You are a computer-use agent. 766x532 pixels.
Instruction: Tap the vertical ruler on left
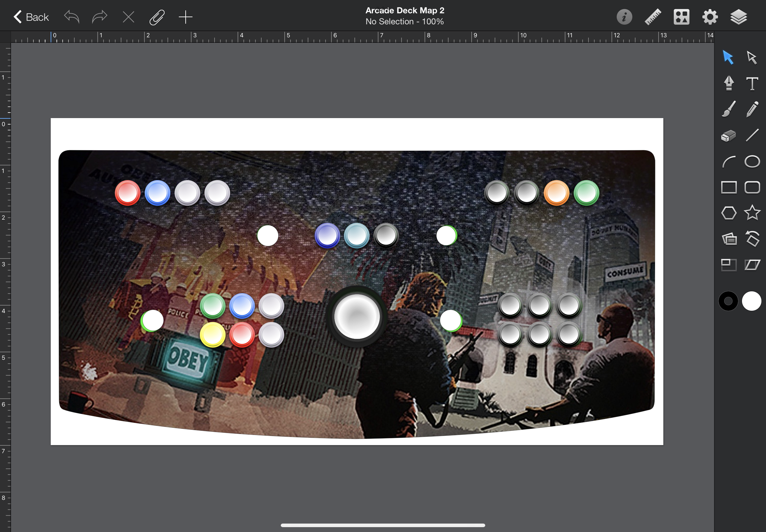5,287
